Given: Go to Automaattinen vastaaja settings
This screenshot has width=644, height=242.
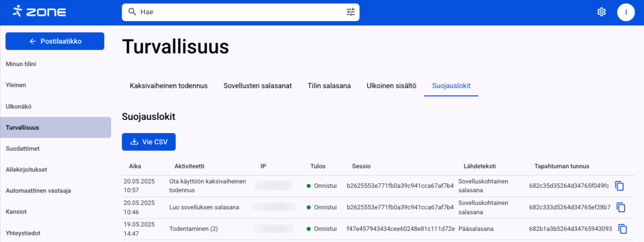Looking at the screenshot, I should click(38, 191).
